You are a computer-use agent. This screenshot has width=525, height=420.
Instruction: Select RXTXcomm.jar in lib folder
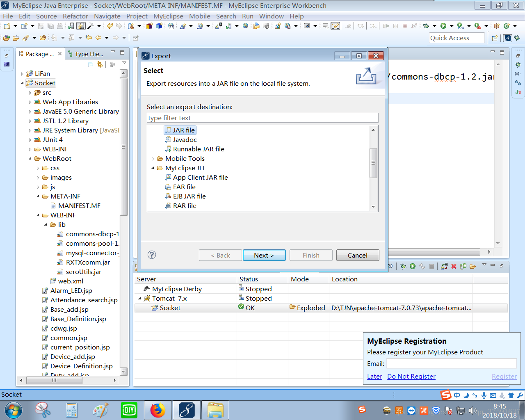point(88,262)
